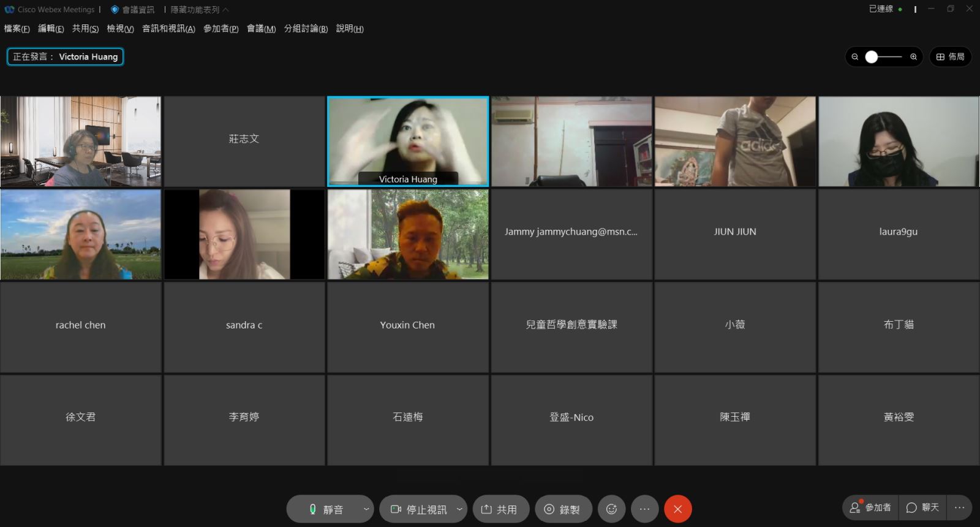
Task: Select the Youxin Chen participant tile
Action: pos(408,327)
